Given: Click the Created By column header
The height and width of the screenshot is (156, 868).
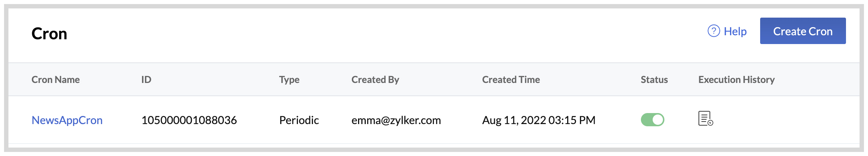Looking at the screenshot, I should (x=375, y=80).
